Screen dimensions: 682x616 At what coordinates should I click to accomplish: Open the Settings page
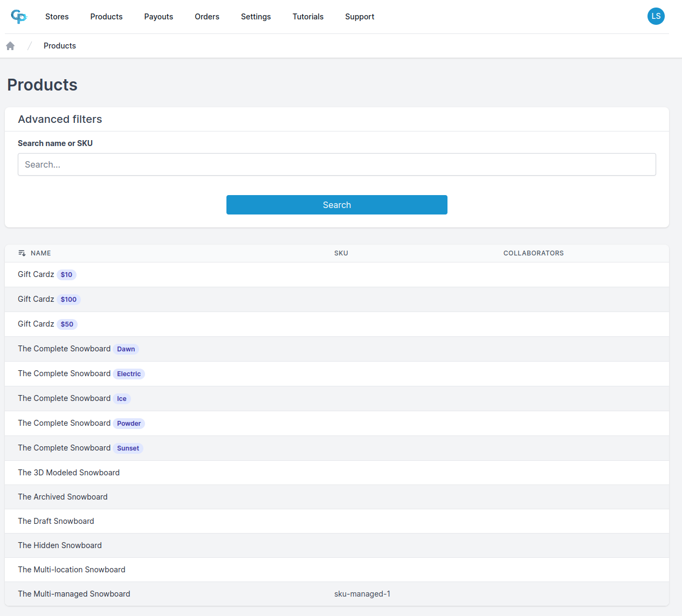[256, 17]
